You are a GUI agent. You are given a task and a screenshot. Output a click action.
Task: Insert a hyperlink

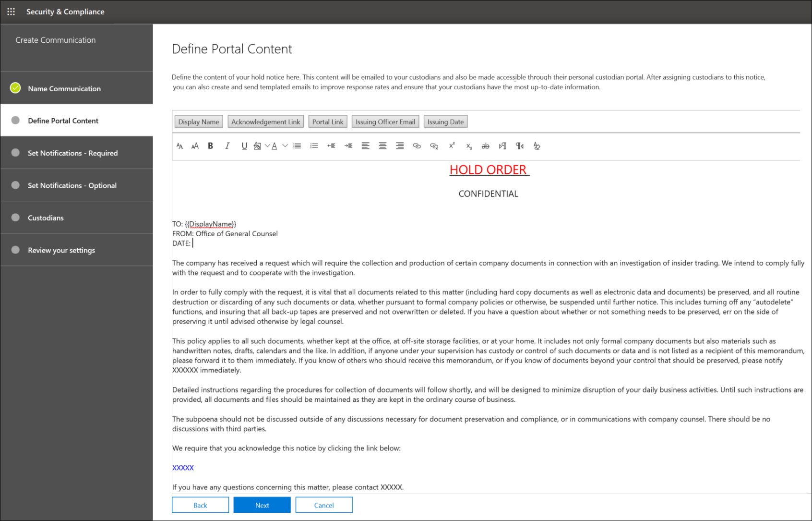coord(417,145)
